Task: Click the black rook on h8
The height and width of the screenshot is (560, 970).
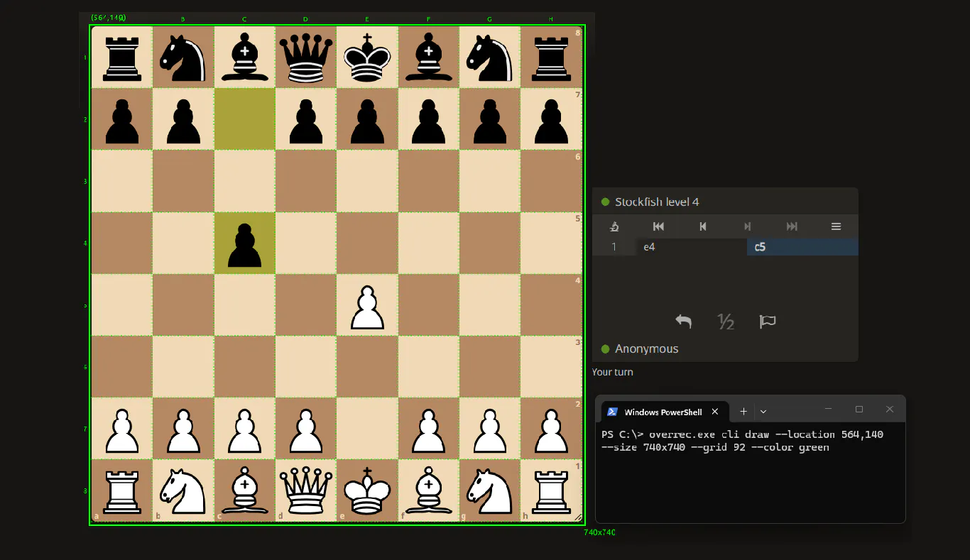Action: pos(550,58)
